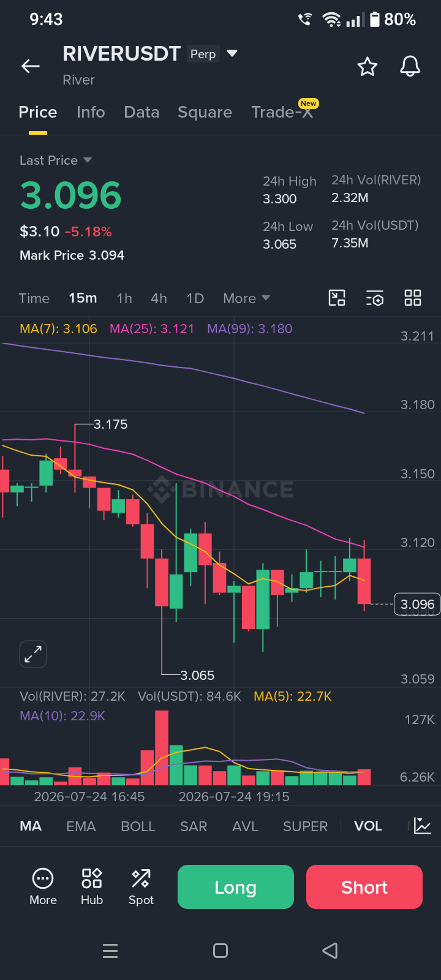Viewport: 441px width, 980px height.
Task: Switch to the Square tab
Action: (205, 112)
